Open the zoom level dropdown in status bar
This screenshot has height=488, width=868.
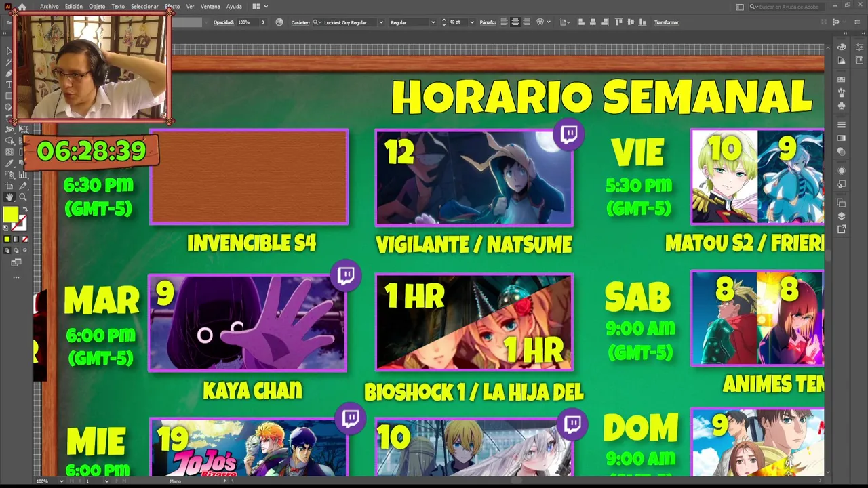[61, 481]
